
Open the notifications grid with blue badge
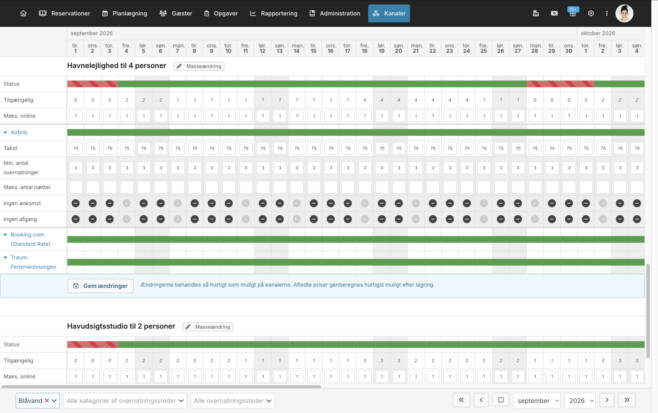click(572, 12)
